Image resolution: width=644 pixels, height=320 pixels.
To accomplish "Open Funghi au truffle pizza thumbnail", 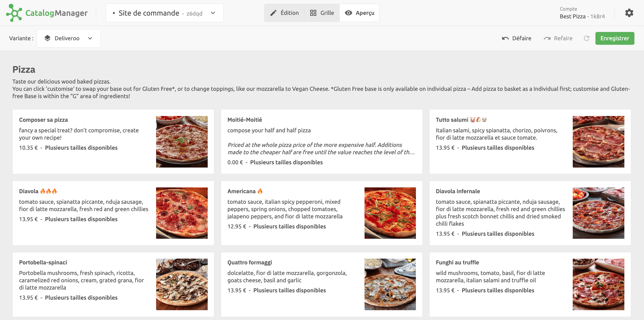I will tap(598, 284).
